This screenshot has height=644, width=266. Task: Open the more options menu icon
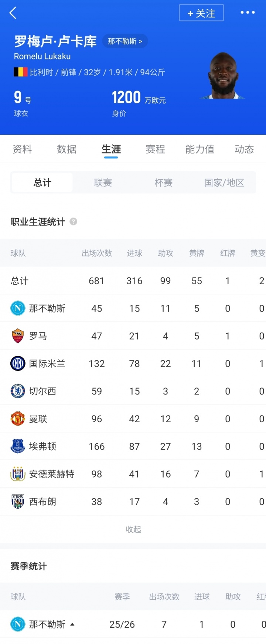pyautogui.click(x=247, y=13)
